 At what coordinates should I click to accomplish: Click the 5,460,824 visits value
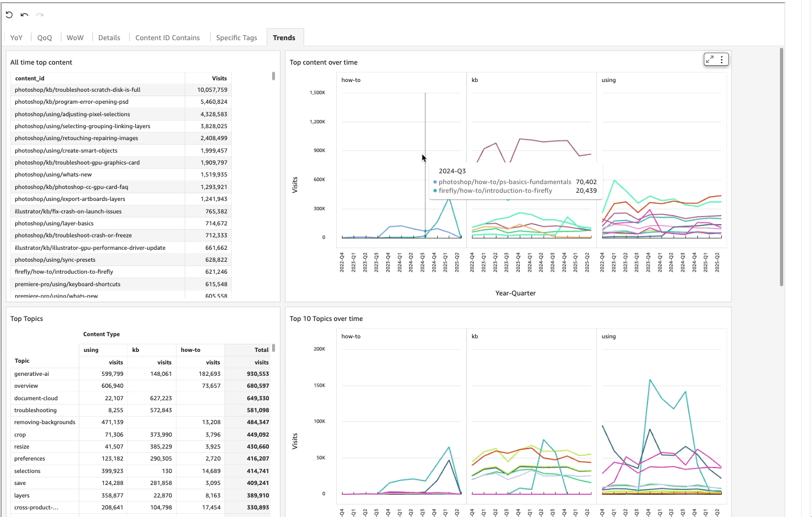tap(214, 102)
